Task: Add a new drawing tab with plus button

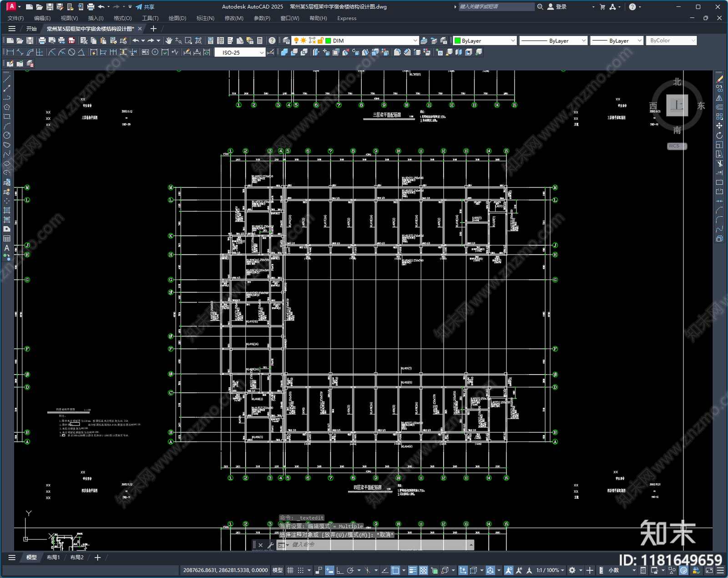Action: point(153,29)
